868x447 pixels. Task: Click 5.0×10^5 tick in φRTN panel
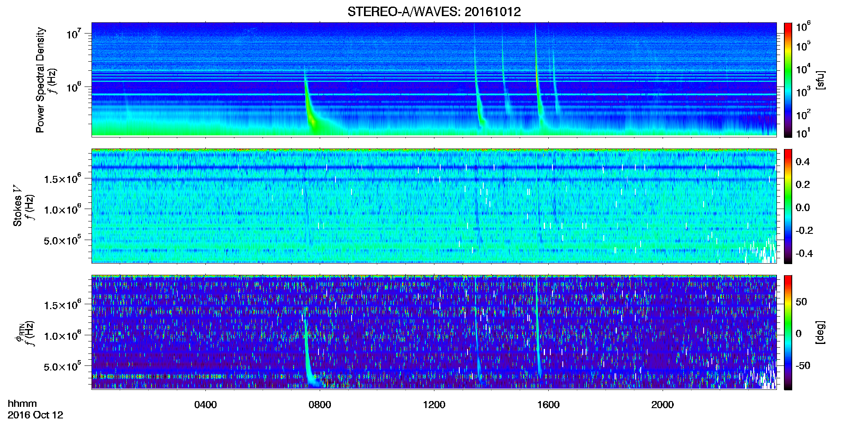(63, 366)
